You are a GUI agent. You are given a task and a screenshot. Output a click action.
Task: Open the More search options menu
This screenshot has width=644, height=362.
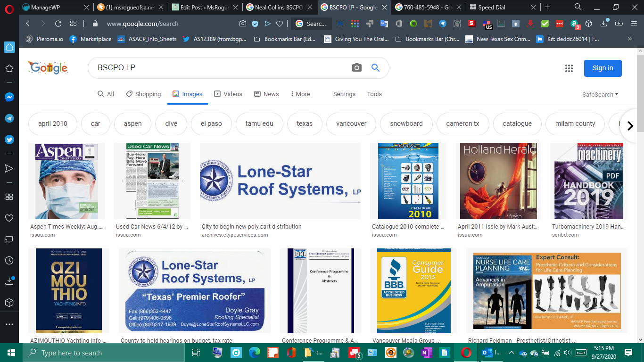[x=300, y=94]
